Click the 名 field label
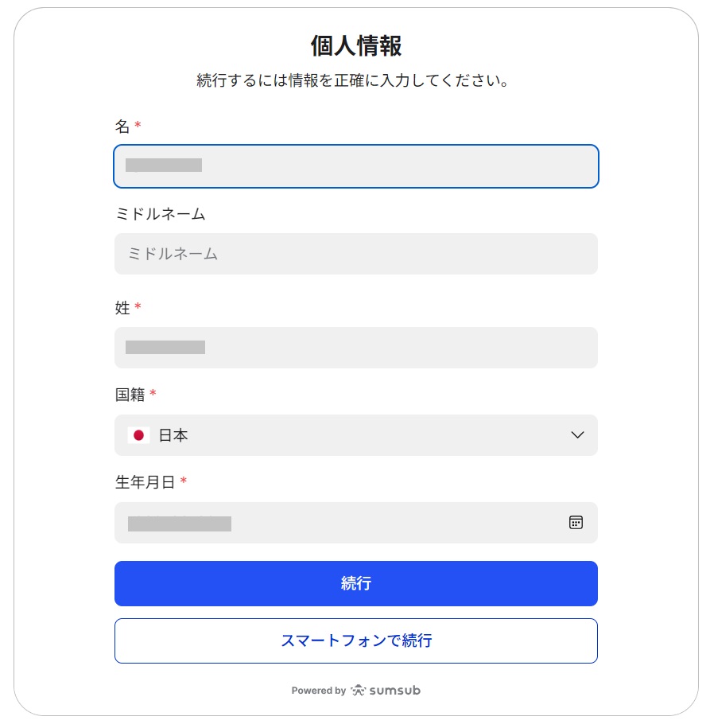 (x=122, y=126)
